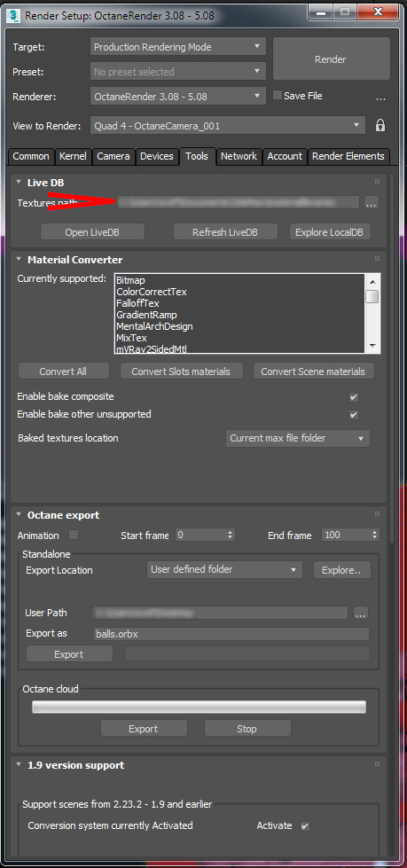Click the Standalone Export button
407x868 pixels.
click(x=68, y=654)
